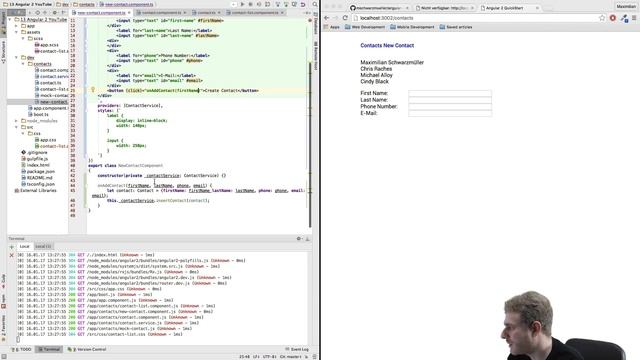Viewport: 640px width, 360px height.
Task: Open the Version Control tool window
Action: coord(87,349)
